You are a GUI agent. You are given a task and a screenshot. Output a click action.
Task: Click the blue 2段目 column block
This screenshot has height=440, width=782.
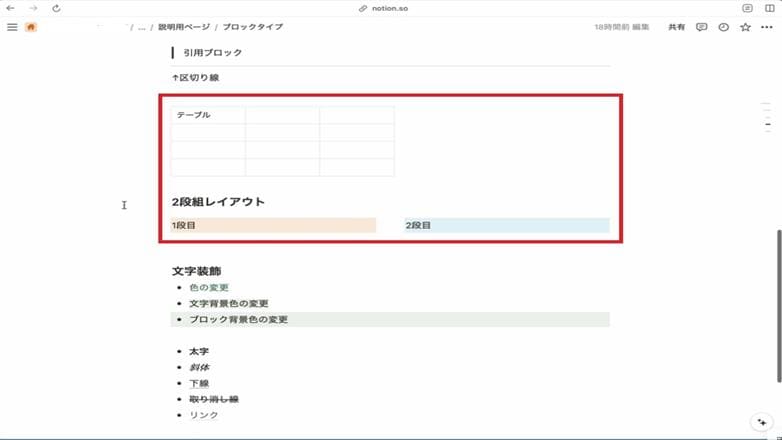pyautogui.click(x=507, y=225)
